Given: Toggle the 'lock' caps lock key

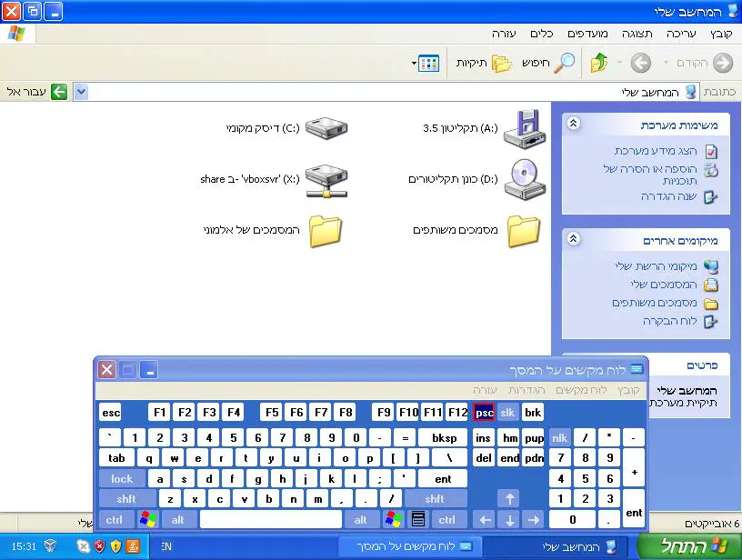Looking at the screenshot, I should point(122,479).
